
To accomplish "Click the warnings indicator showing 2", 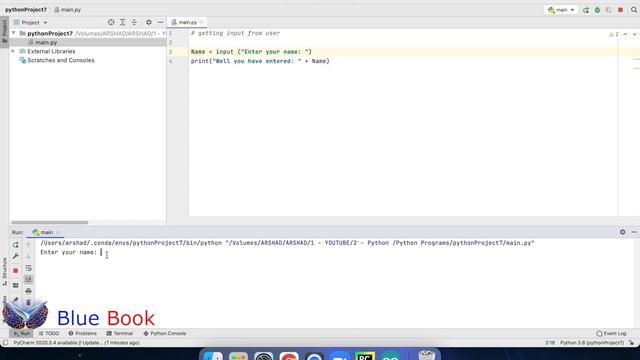I will tap(614, 34).
